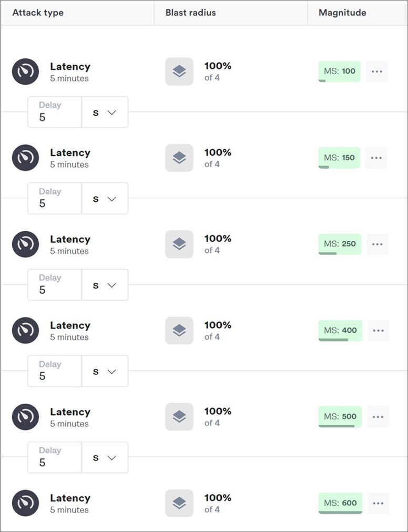Click the latency gauge icon for 100 ms attack

pyautogui.click(x=25, y=71)
